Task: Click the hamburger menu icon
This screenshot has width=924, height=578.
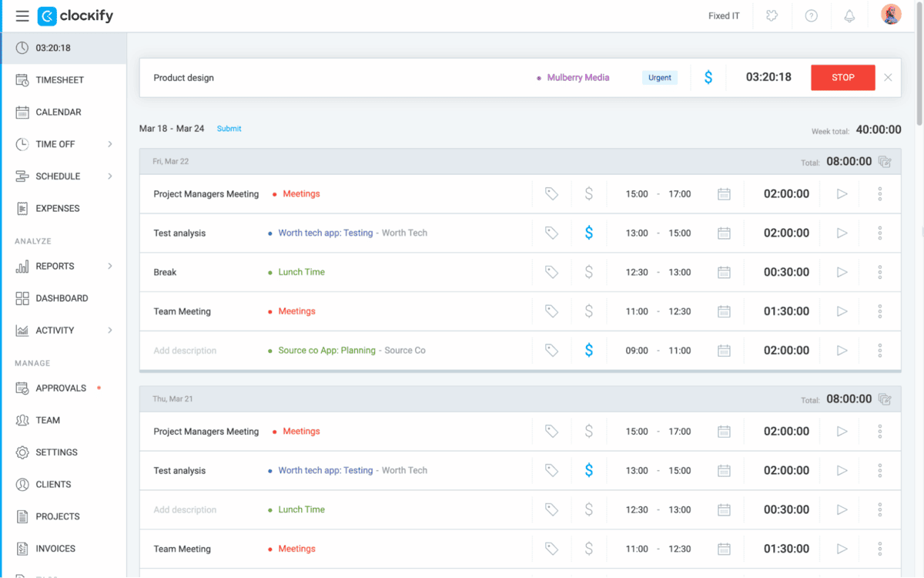Action: (22, 16)
